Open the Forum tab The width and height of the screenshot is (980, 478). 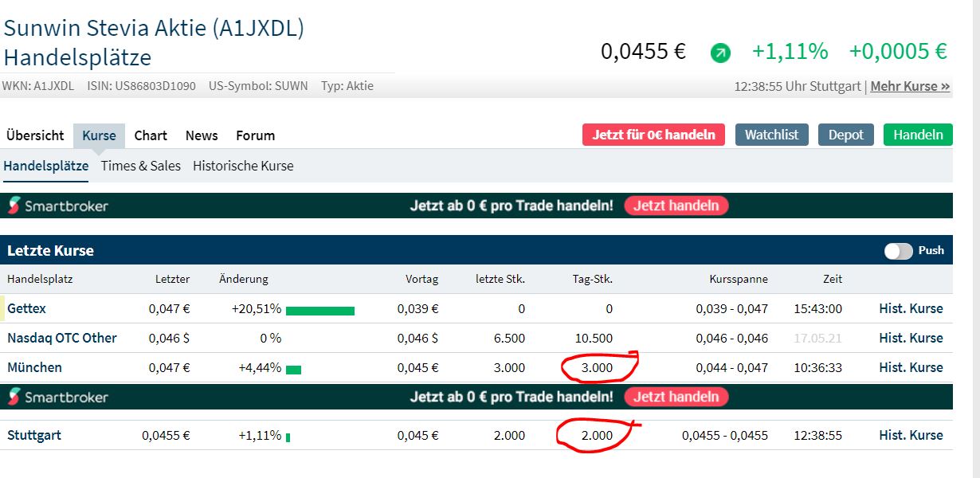pyautogui.click(x=256, y=135)
